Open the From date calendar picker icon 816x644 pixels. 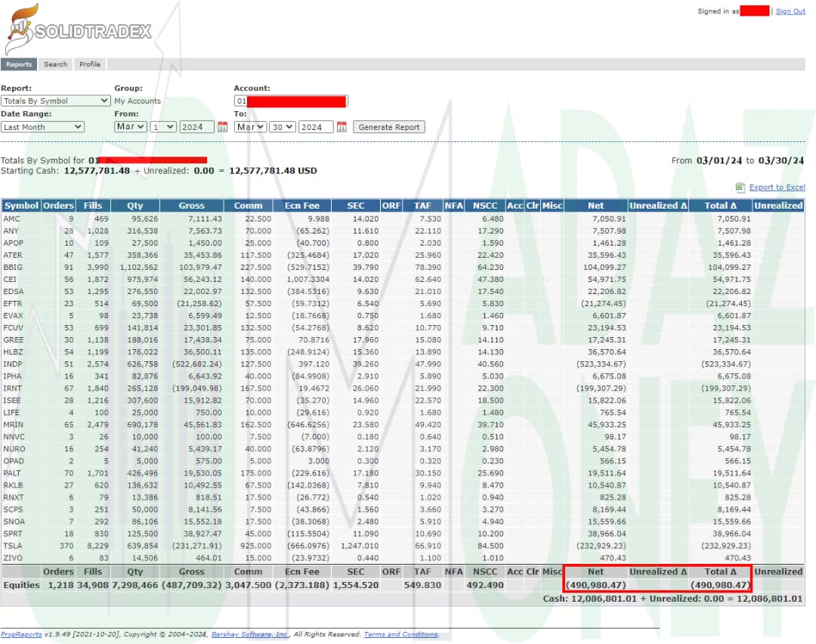pyautogui.click(x=222, y=126)
